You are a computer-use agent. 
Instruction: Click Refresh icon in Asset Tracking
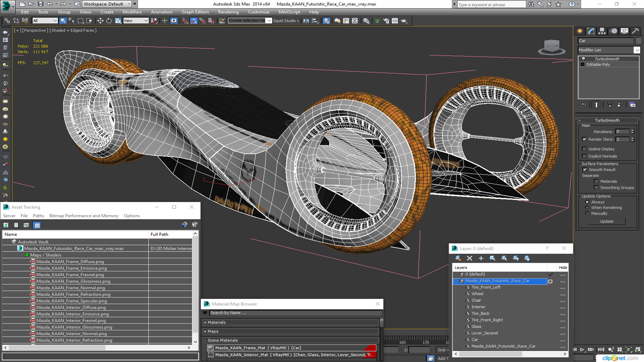(6, 225)
